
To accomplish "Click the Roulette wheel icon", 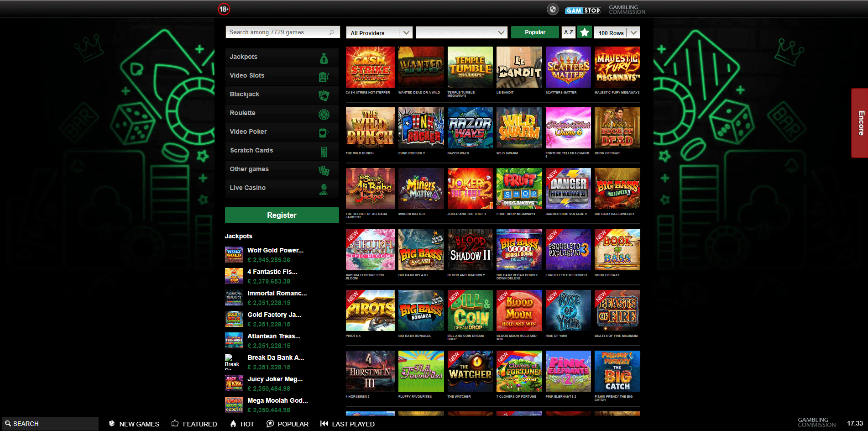I will point(324,114).
